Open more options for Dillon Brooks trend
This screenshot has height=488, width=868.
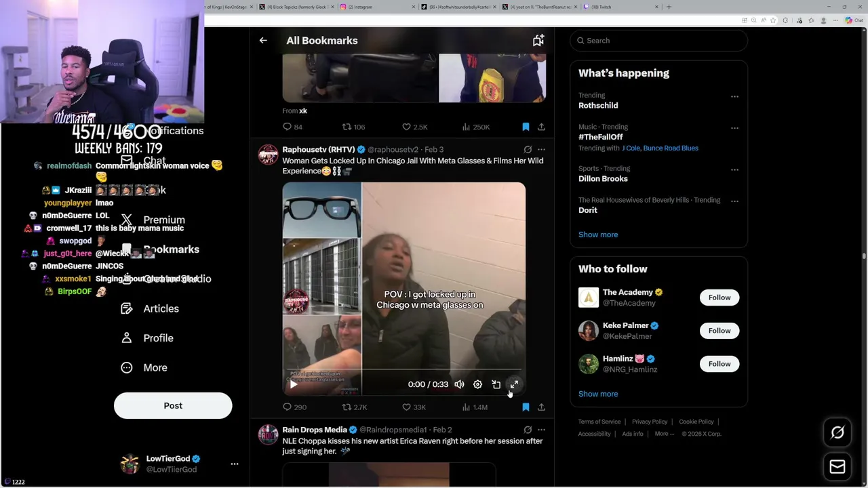click(x=734, y=169)
